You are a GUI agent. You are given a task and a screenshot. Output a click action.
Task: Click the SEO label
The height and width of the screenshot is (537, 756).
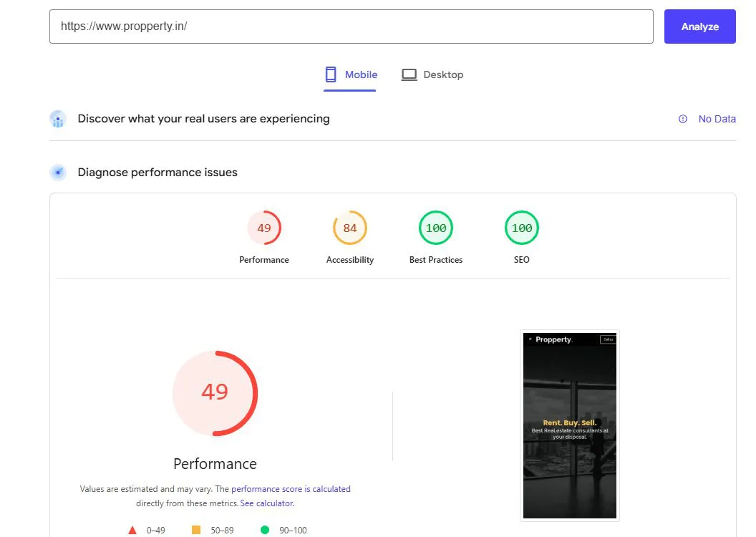point(522,260)
